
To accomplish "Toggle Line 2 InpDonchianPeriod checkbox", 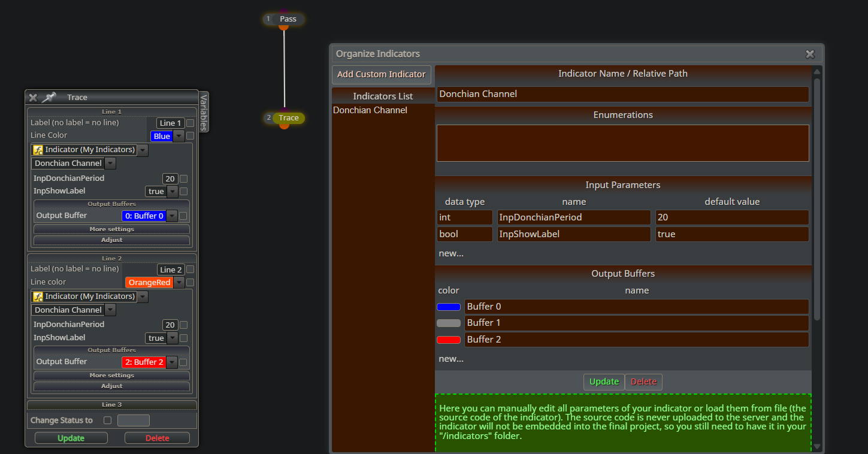I will pyautogui.click(x=184, y=325).
